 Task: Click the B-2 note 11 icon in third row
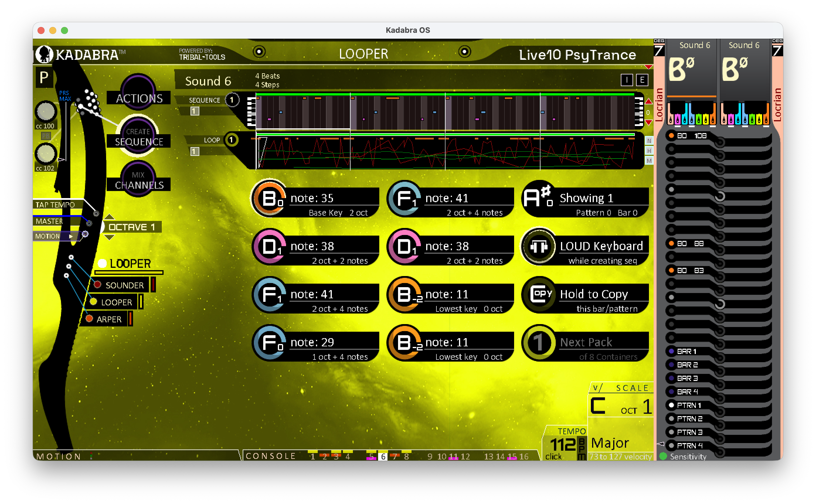click(x=404, y=294)
